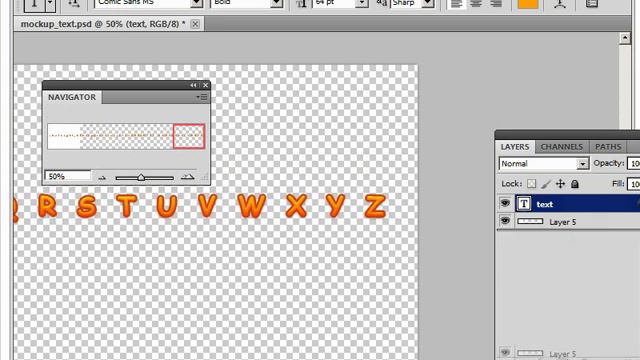The height and width of the screenshot is (360, 640).
Task: Collapse the Navigator panel to icons
Action: 193,85
